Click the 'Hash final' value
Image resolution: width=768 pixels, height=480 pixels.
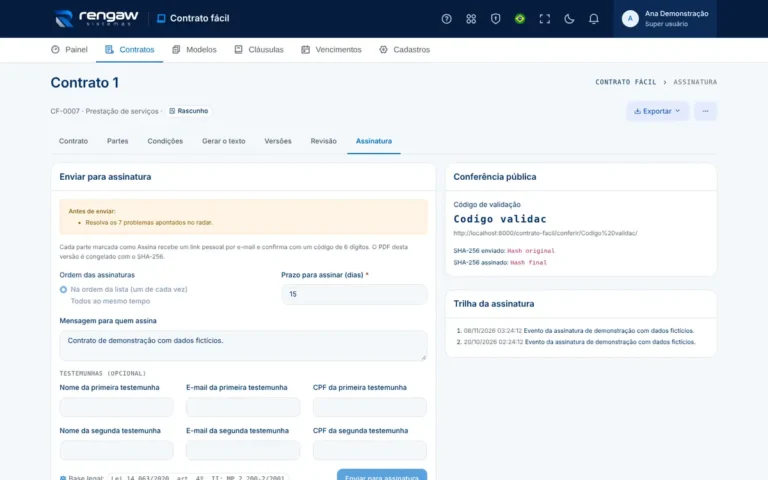[x=528, y=263]
